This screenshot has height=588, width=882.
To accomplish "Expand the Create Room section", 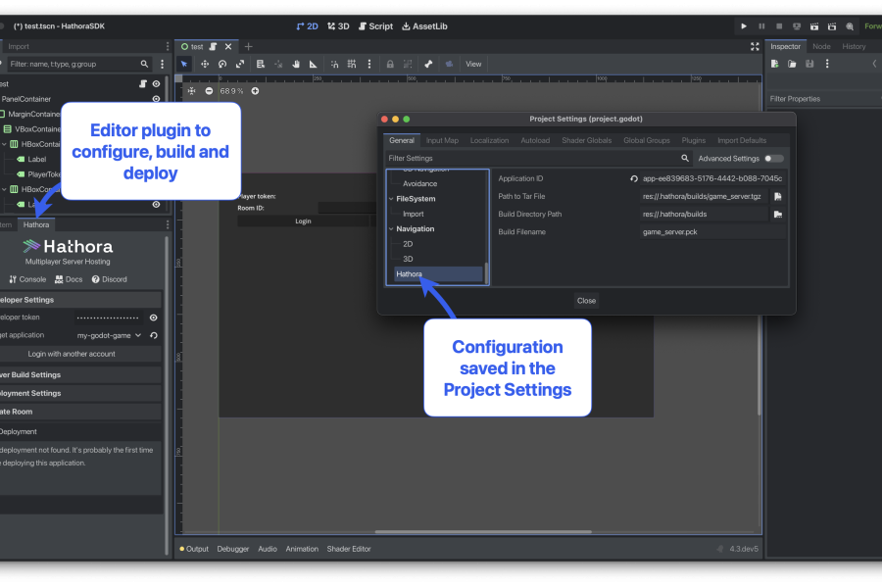I will [x=80, y=412].
